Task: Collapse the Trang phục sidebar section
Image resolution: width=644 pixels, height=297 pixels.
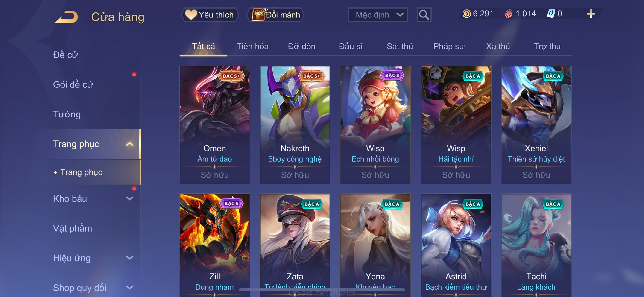Action: click(x=129, y=144)
